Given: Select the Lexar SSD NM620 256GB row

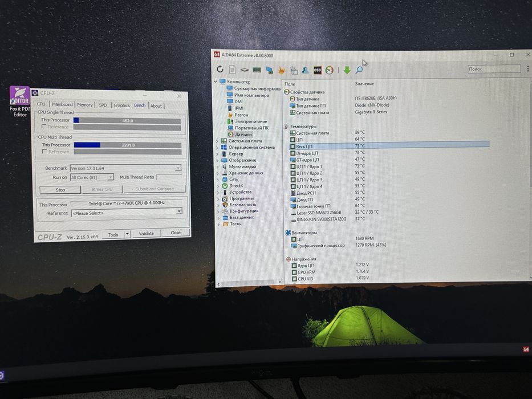Looking at the screenshot, I should point(389,213).
